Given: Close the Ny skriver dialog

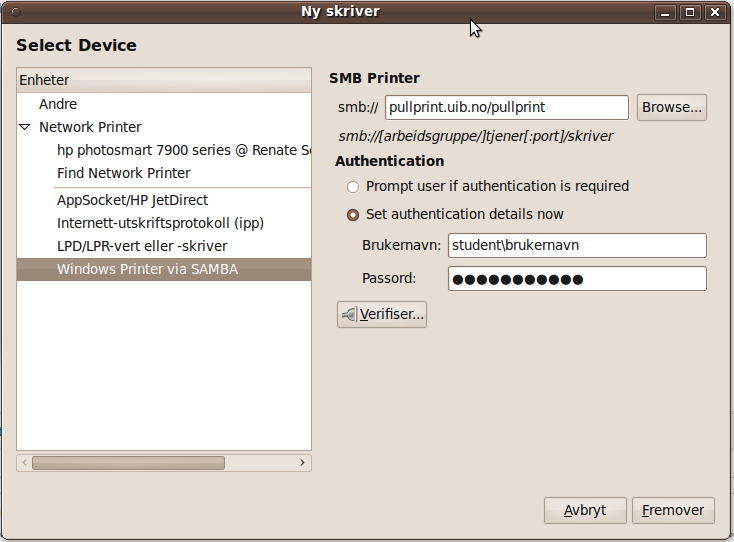Looking at the screenshot, I should point(714,13).
